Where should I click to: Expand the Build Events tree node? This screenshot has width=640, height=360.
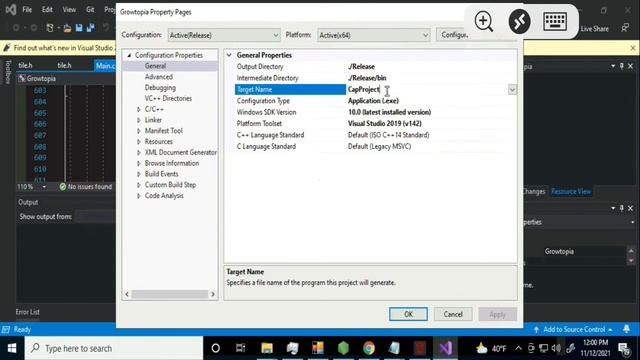pos(139,174)
